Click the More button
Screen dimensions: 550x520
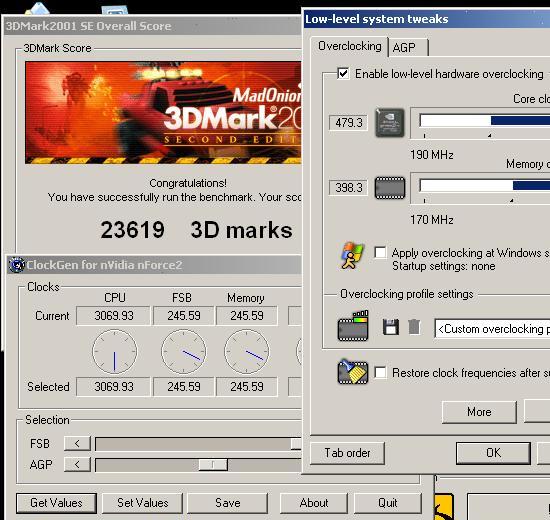[x=479, y=412]
